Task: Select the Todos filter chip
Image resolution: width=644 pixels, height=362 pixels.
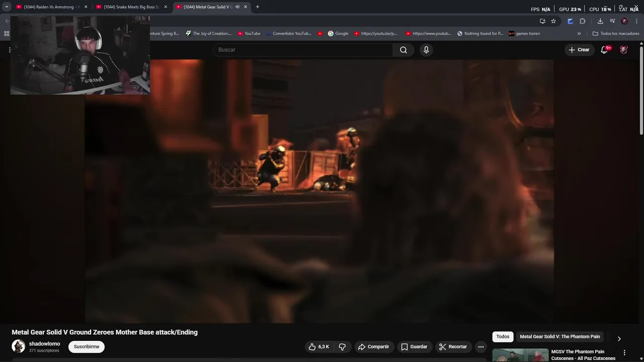Action: tap(503, 337)
